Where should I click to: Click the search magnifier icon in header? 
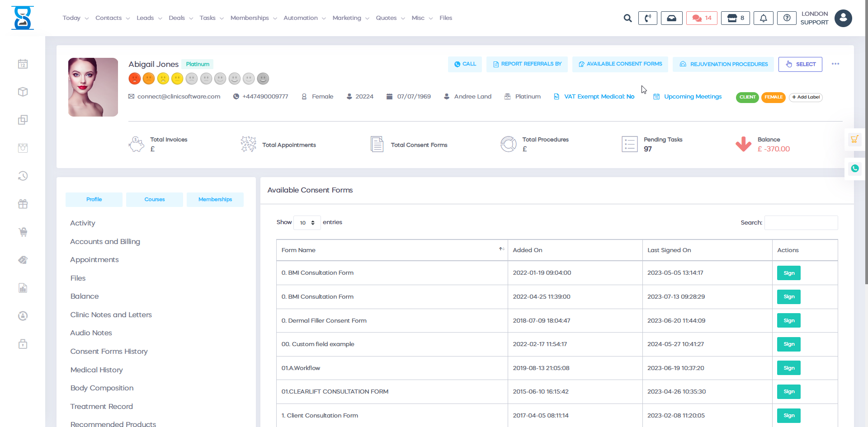click(x=627, y=18)
